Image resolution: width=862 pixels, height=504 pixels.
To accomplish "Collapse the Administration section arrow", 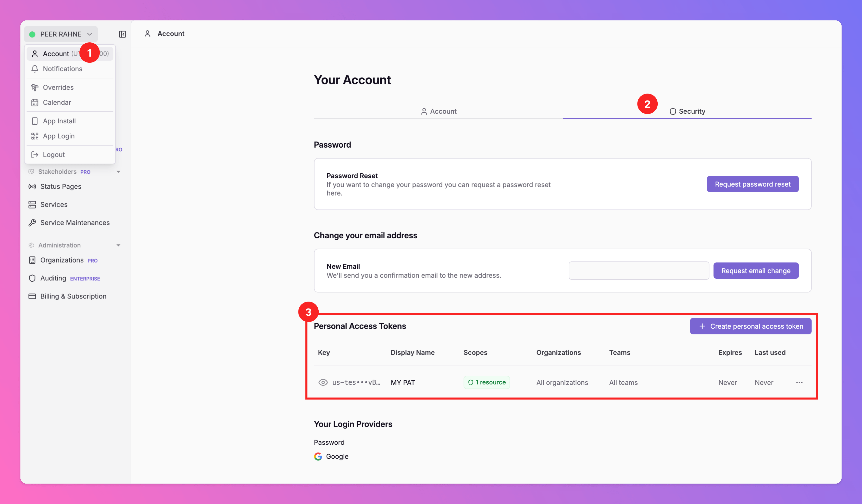I will (118, 245).
